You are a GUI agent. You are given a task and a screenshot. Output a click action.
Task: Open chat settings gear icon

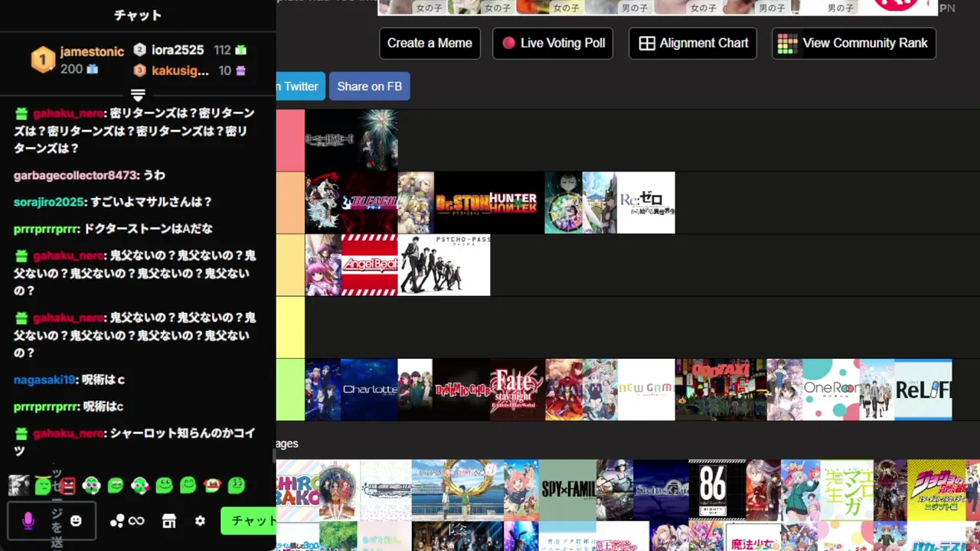(200, 521)
